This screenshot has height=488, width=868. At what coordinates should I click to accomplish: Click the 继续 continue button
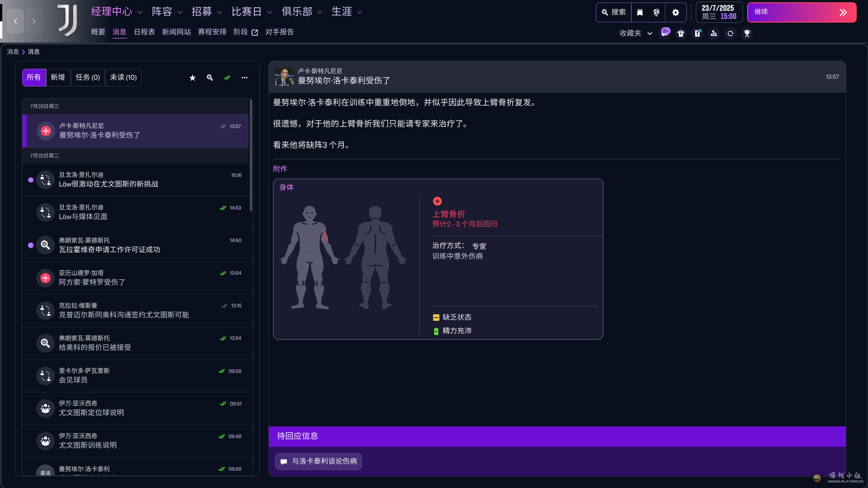pyautogui.click(x=801, y=13)
